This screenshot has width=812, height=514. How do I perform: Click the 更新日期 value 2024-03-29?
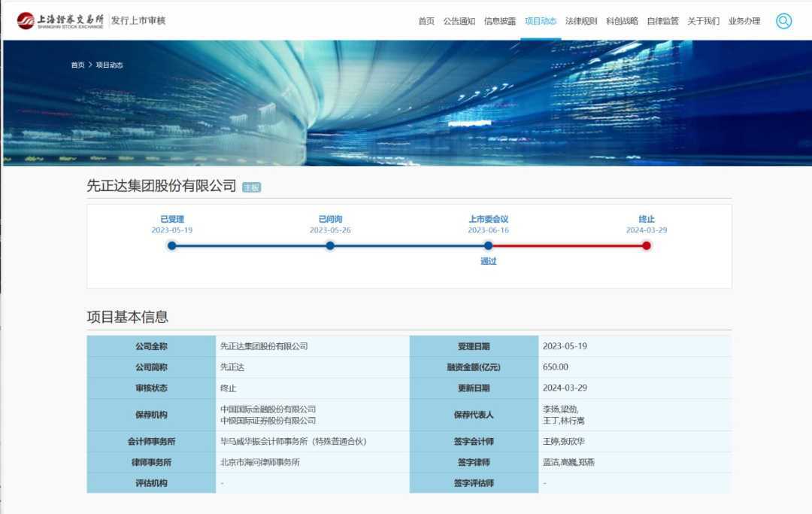[565, 388]
